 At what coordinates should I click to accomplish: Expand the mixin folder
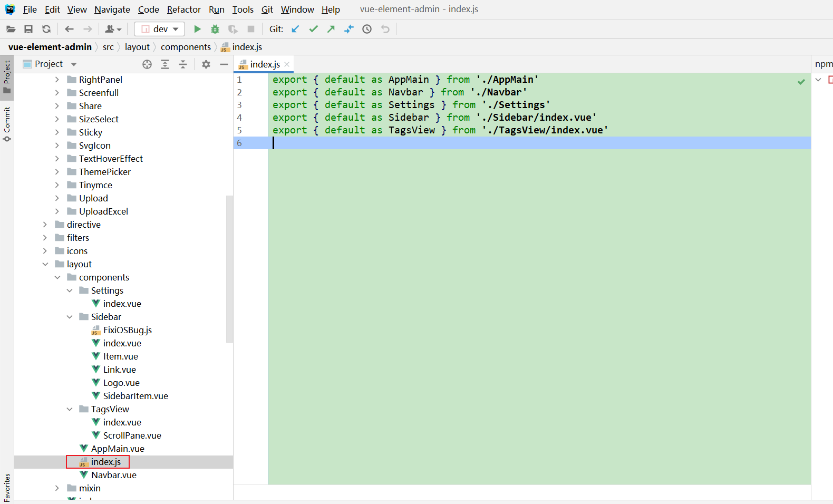point(57,488)
